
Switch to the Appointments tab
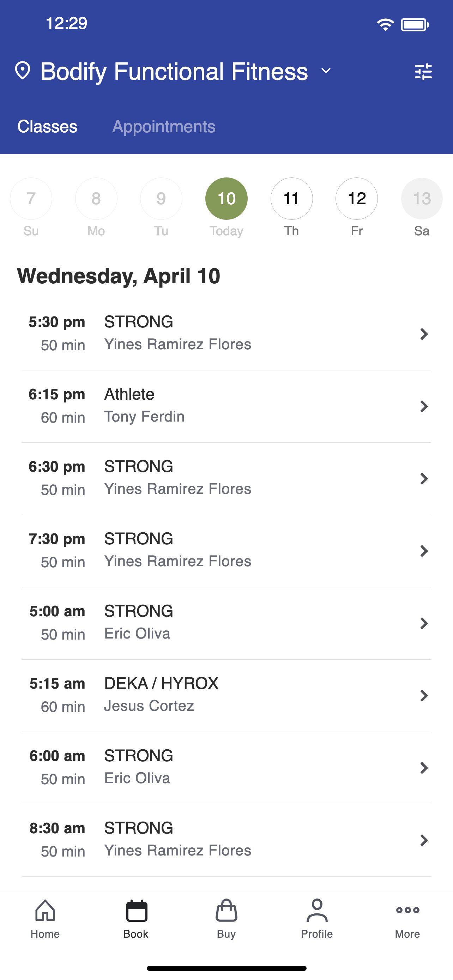164,126
